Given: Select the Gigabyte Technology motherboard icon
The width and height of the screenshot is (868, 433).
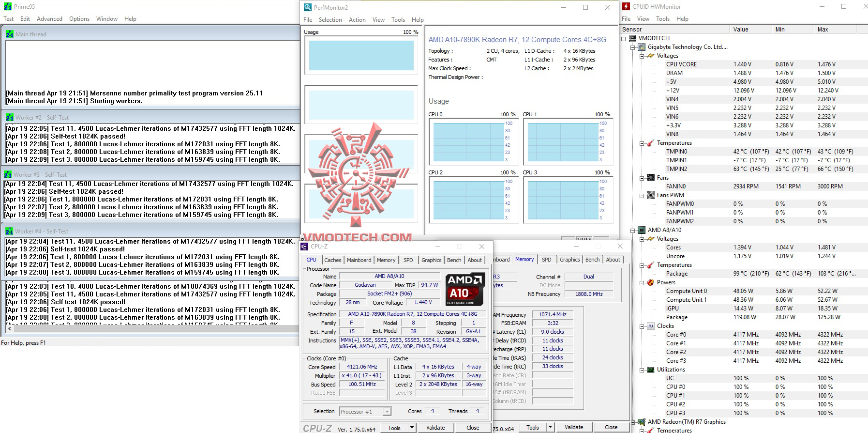Looking at the screenshot, I should tap(642, 47).
